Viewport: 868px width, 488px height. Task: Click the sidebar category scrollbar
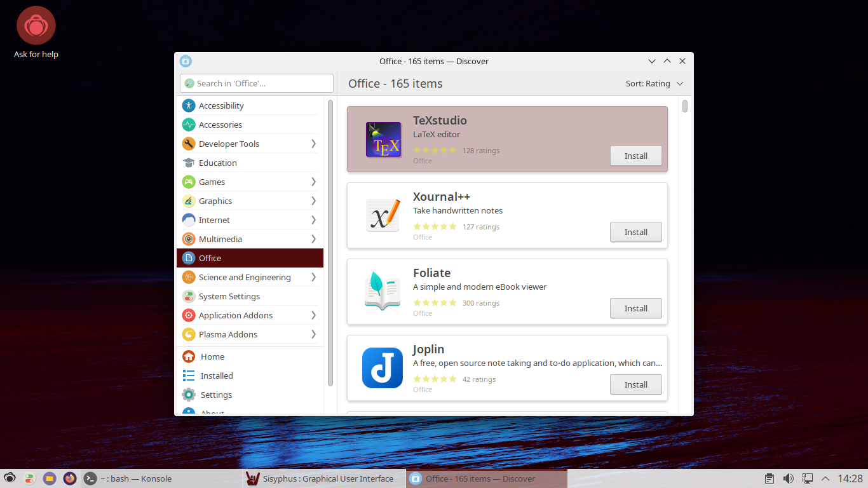tap(330, 242)
